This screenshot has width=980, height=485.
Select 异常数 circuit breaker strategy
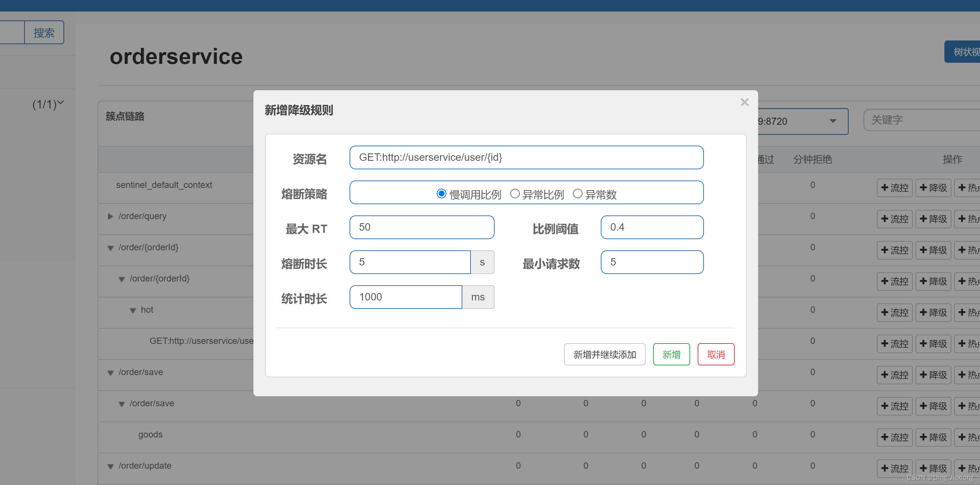click(x=577, y=193)
